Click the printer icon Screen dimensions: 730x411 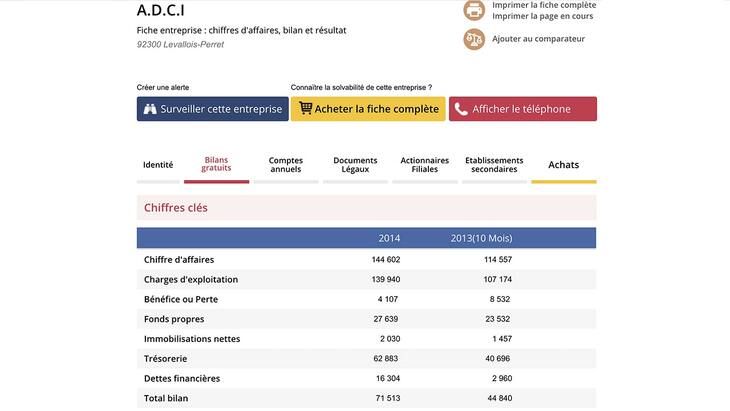coord(474,10)
